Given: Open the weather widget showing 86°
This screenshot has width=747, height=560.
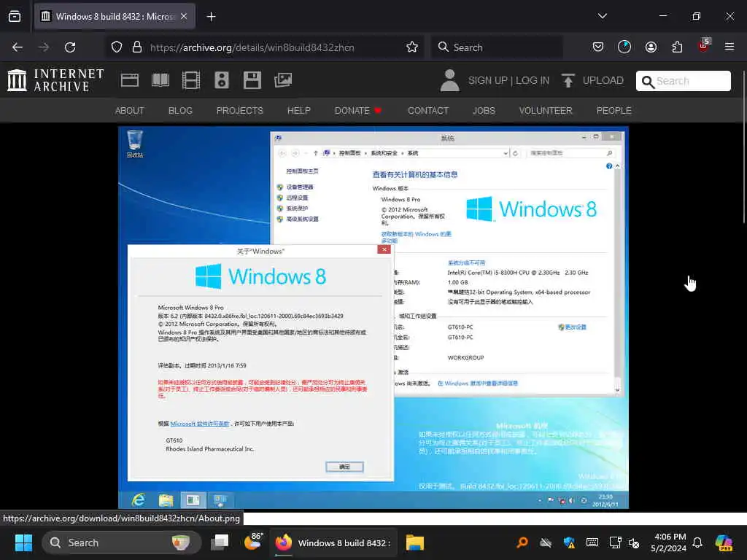Looking at the screenshot, I should tap(253, 542).
